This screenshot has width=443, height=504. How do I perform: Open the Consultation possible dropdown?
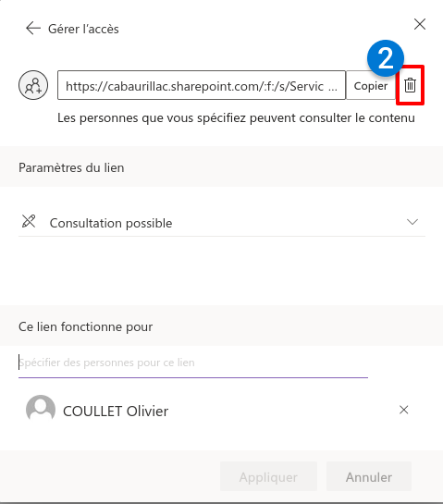[x=222, y=223]
